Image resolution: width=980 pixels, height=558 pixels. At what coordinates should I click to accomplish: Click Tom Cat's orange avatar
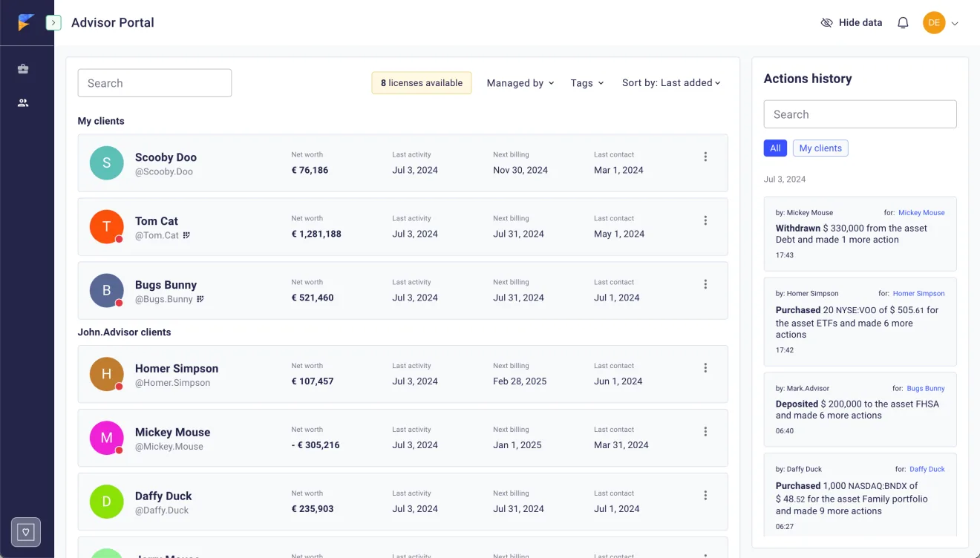click(107, 227)
